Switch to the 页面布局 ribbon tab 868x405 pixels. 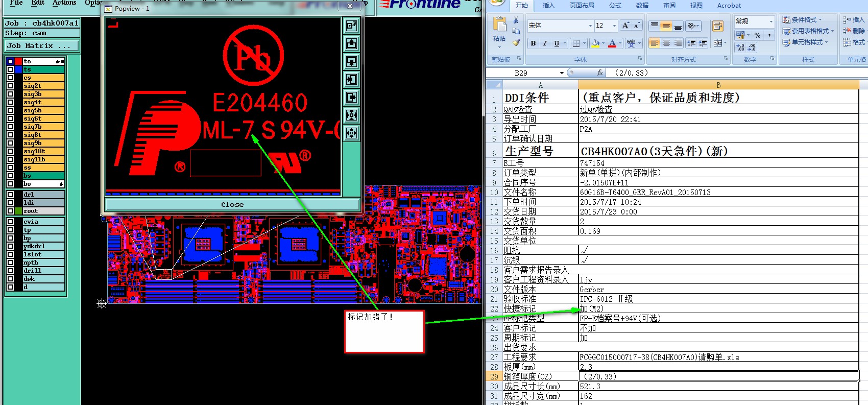582,6
